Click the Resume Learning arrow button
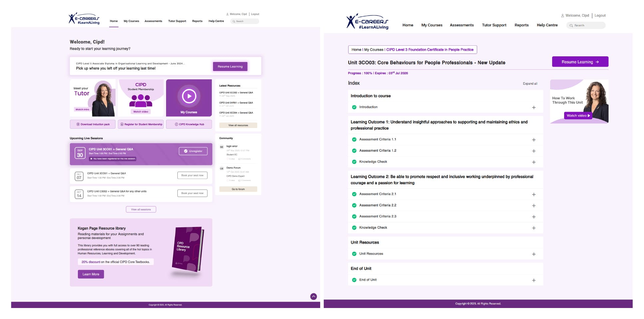The image size is (644, 319). point(580,62)
